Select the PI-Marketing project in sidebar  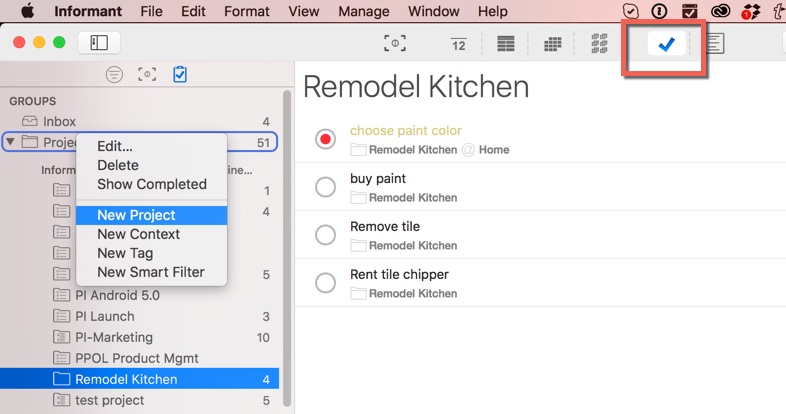click(114, 337)
